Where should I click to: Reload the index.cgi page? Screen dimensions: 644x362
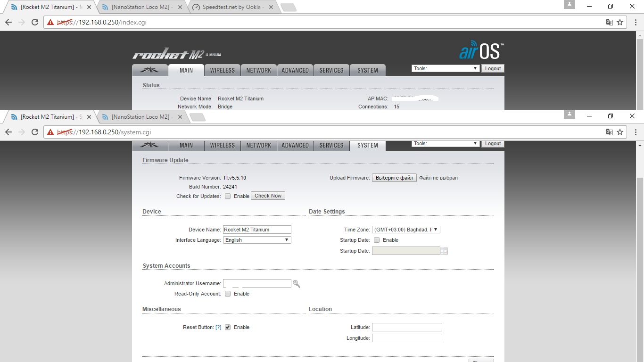(x=34, y=22)
